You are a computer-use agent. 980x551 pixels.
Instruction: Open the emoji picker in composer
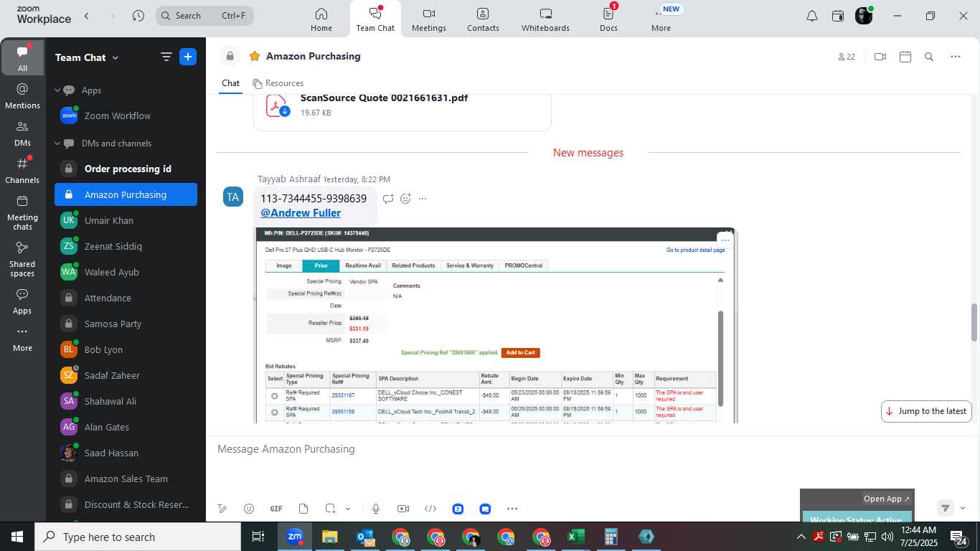click(249, 509)
